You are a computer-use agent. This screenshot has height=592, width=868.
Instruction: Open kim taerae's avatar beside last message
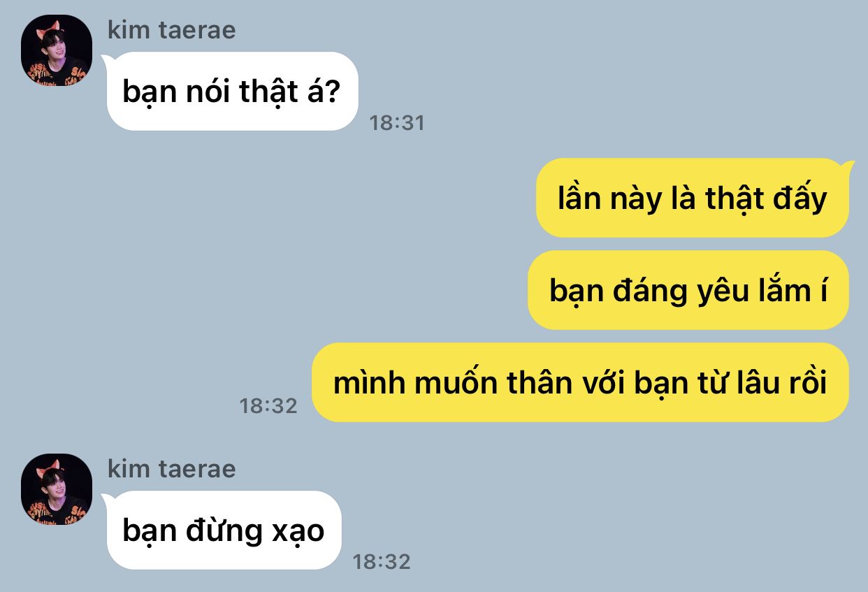point(56,489)
